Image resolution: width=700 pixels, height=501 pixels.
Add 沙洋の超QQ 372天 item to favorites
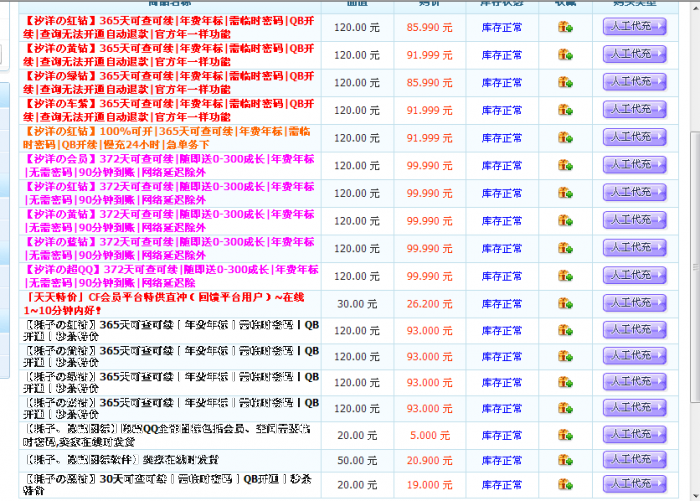(x=565, y=276)
